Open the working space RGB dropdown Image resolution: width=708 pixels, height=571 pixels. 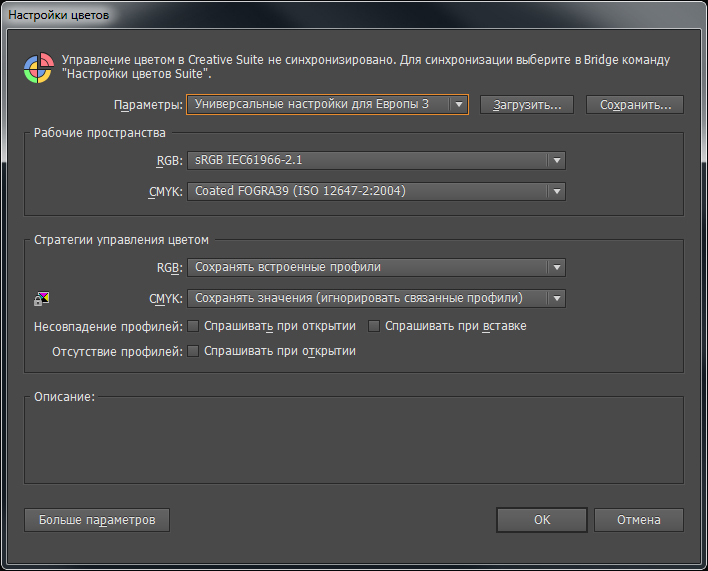pyautogui.click(x=376, y=160)
